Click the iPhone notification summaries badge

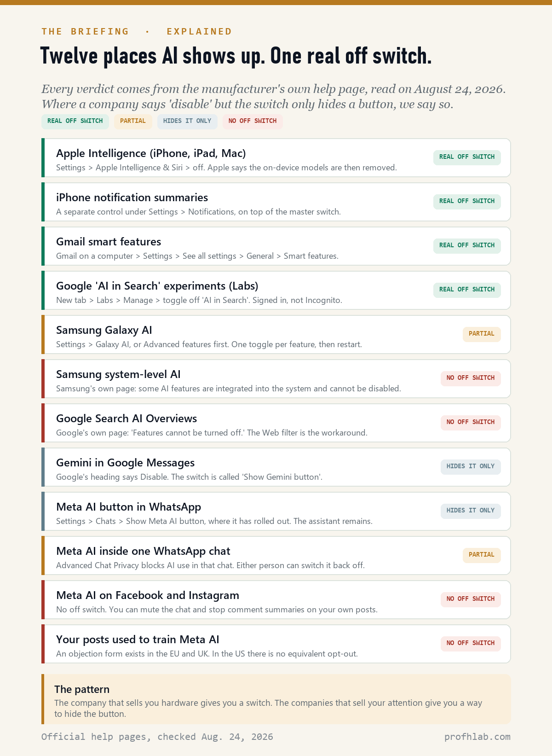tap(467, 202)
